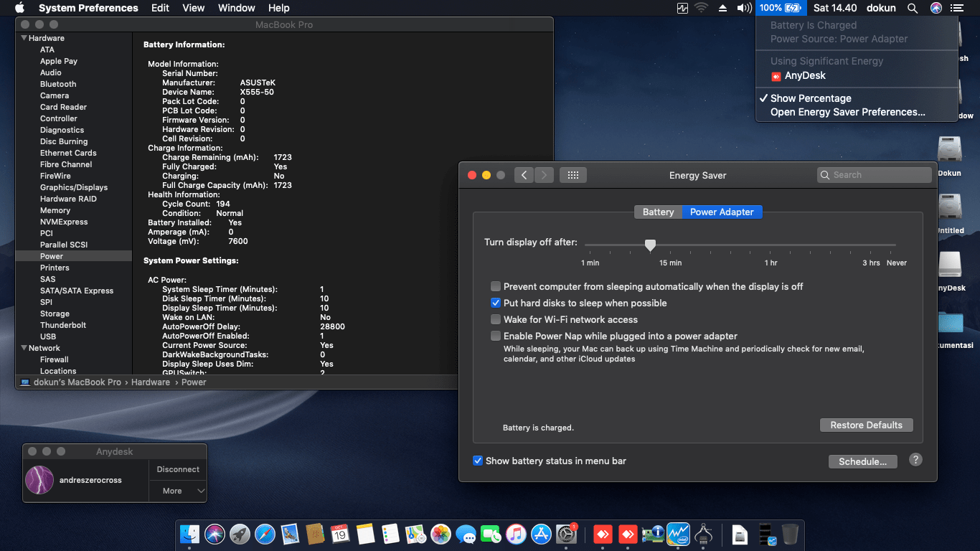Click the volume icon in menu bar
This screenshot has width=980, height=551.
pyautogui.click(x=744, y=8)
